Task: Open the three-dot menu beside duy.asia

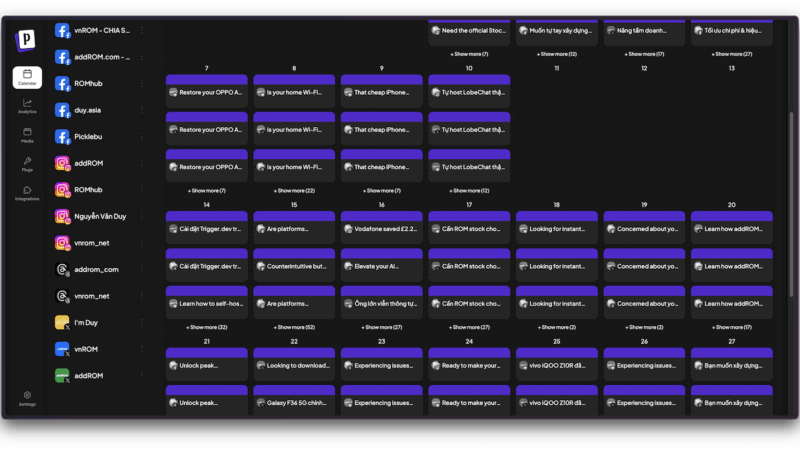Action: pos(141,110)
